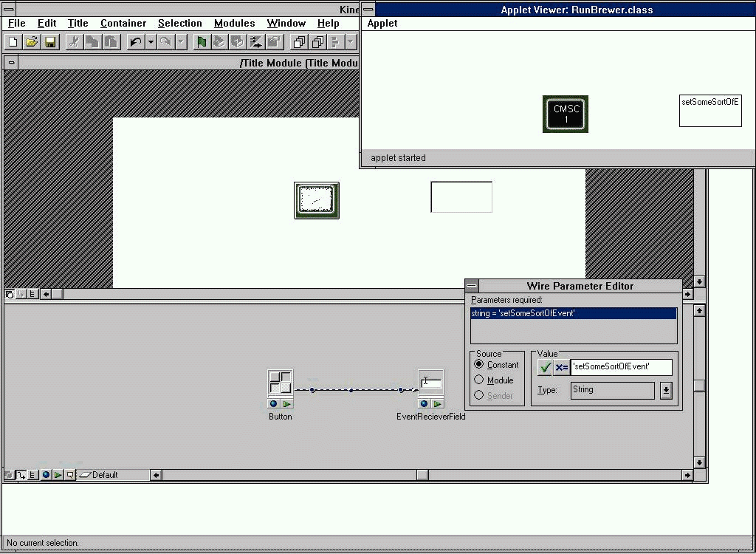Click the New file toolbar icon
756x554 pixels.
pyautogui.click(x=13, y=42)
